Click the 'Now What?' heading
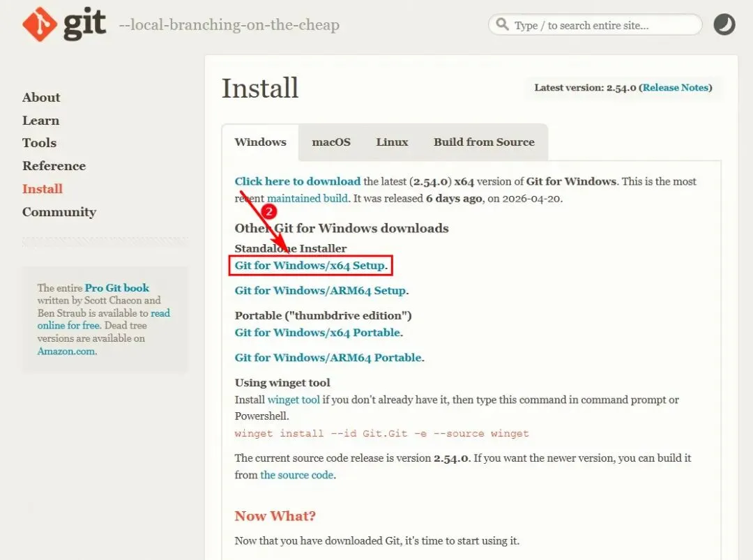753x560 pixels. pos(275,516)
